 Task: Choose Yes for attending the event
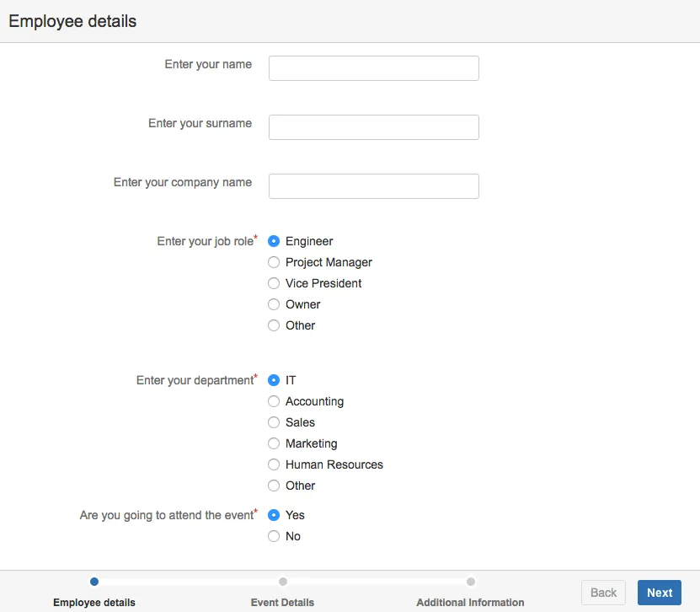point(274,515)
